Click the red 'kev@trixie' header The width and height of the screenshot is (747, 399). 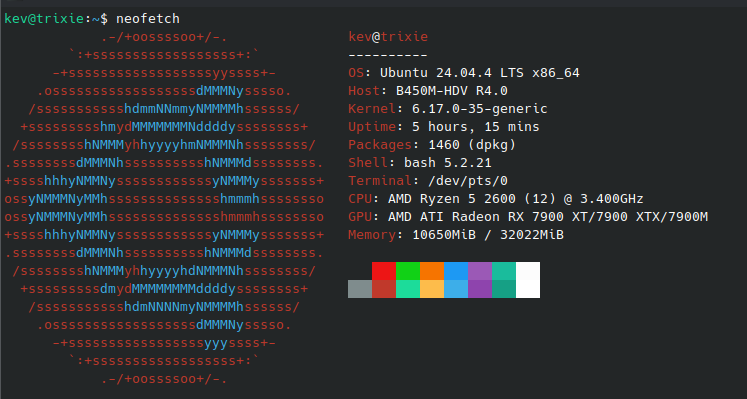coord(388,37)
